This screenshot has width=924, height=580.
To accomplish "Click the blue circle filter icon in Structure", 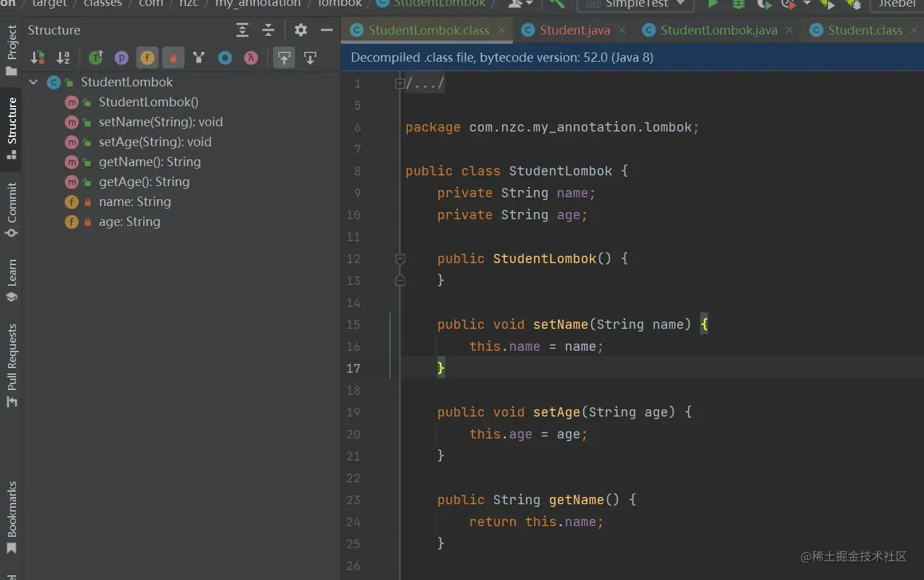I will 225,58.
